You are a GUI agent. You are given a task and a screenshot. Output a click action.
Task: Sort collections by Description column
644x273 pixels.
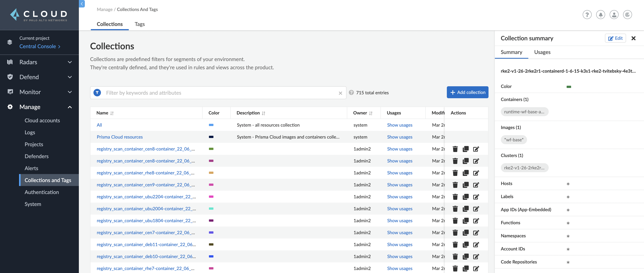(x=264, y=113)
